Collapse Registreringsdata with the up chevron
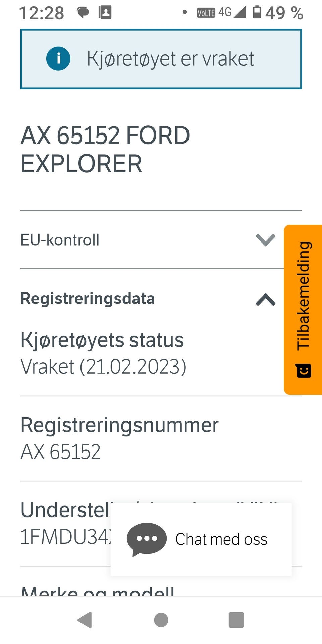The width and height of the screenshot is (322, 644). coord(265,299)
